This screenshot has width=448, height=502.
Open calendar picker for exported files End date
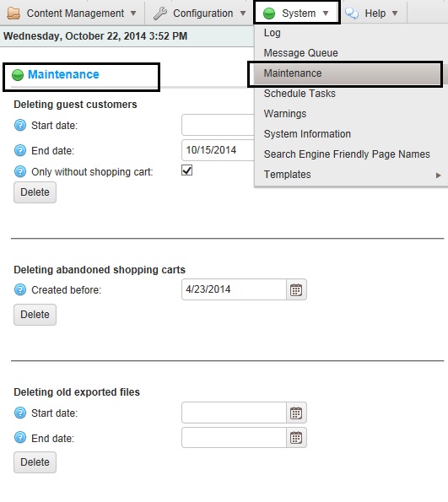tap(296, 438)
